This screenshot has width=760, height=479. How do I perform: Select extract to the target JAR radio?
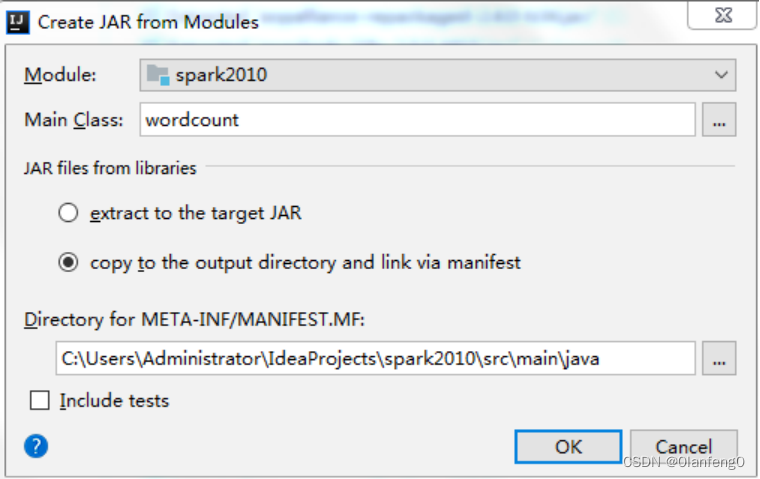(68, 213)
